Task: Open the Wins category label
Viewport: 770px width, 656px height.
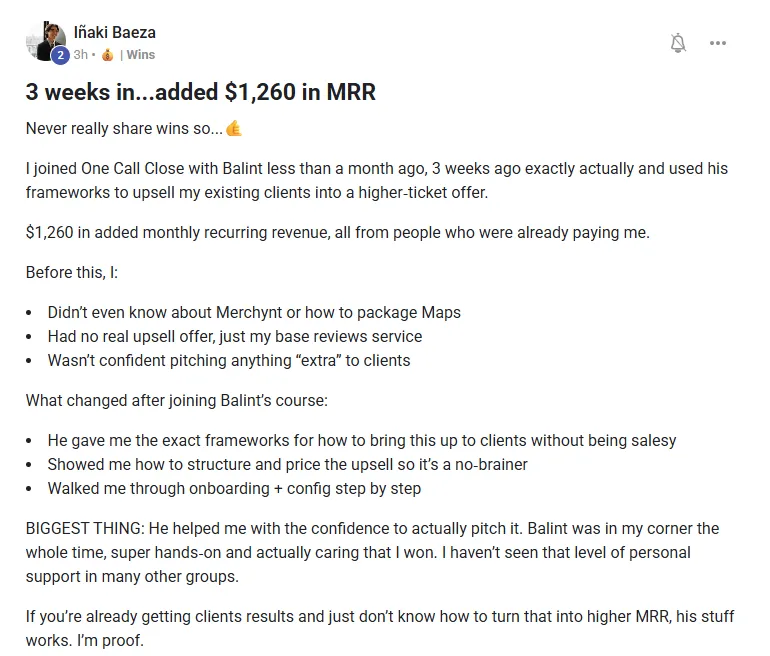Action: coord(140,55)
